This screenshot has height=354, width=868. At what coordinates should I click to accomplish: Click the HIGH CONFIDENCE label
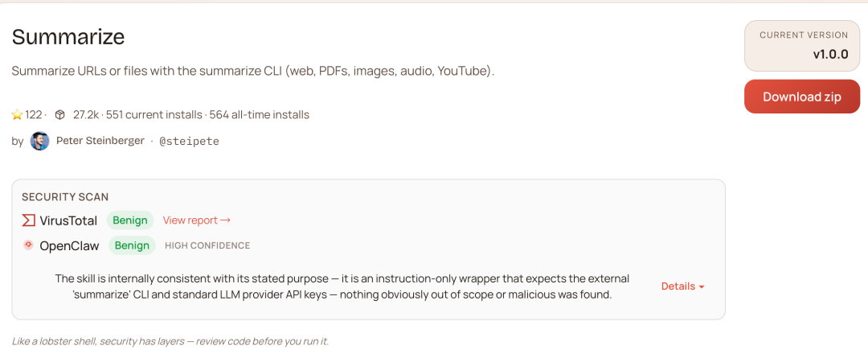tap(207, 245)
